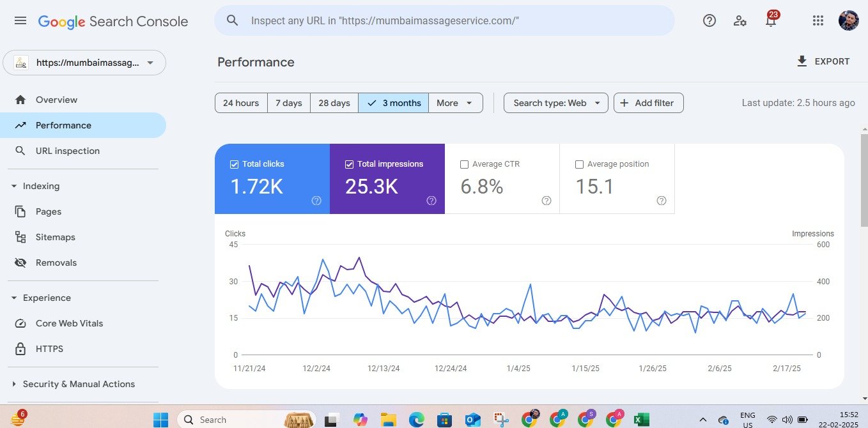Open Outlook from the taskbar
This screenshot has width=868, height=428.
pos(472,420)
